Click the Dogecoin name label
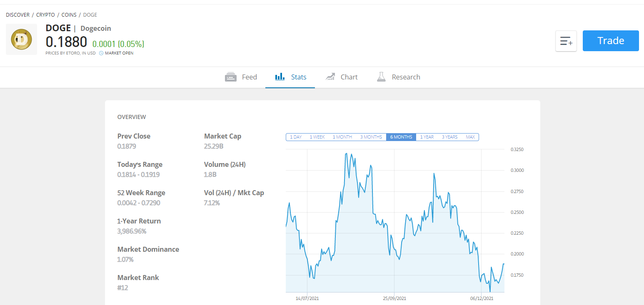The height and width of the screenshot is (305, 644). 96,29
